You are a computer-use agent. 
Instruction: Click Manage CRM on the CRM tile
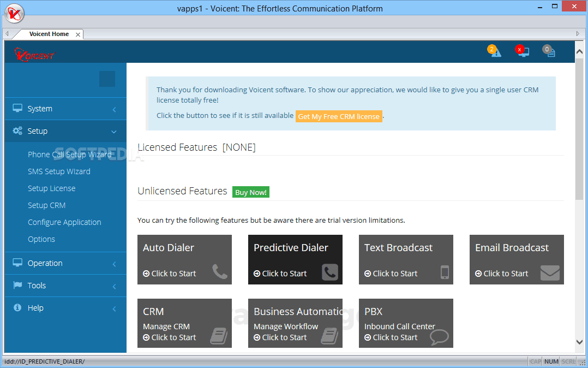click(166, 327)
